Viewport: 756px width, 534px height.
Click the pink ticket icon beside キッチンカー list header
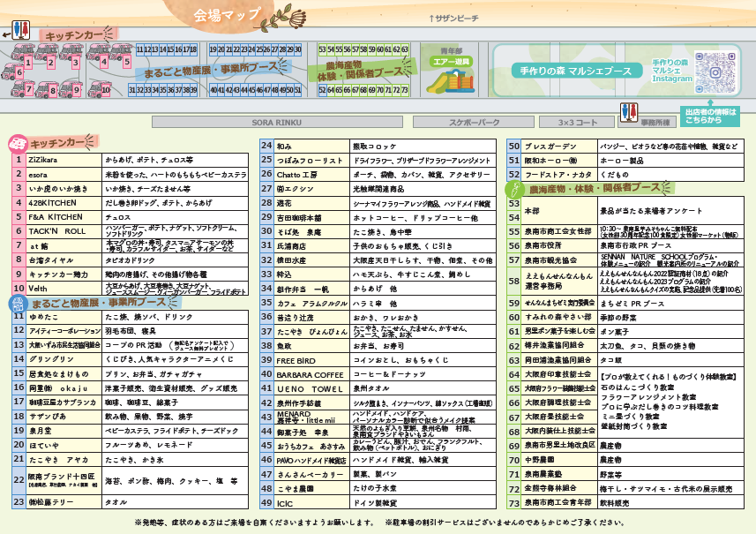(x=19, y=142)
